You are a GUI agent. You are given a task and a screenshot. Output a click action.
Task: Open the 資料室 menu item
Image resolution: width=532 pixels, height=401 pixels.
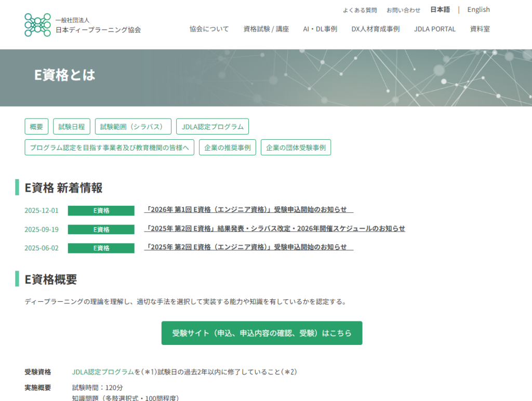point(480,29)
